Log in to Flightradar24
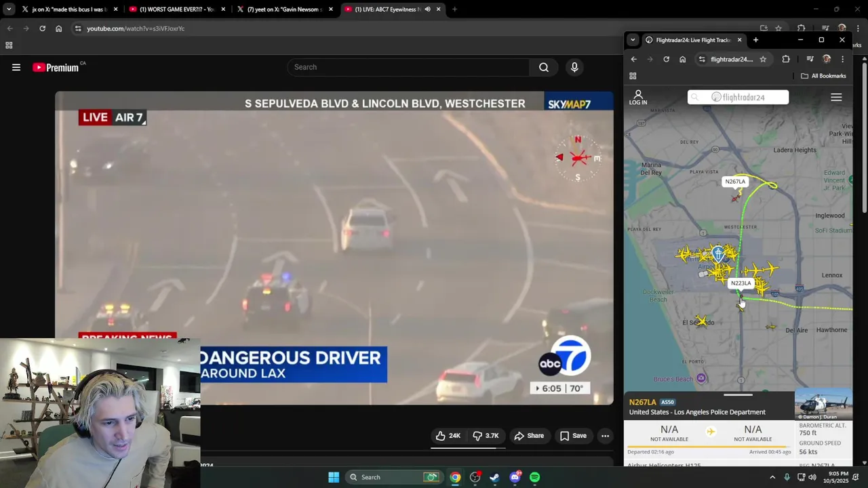The height and width of the screenshot is (488, 868). pyautogui.click(x=638, y=98)
